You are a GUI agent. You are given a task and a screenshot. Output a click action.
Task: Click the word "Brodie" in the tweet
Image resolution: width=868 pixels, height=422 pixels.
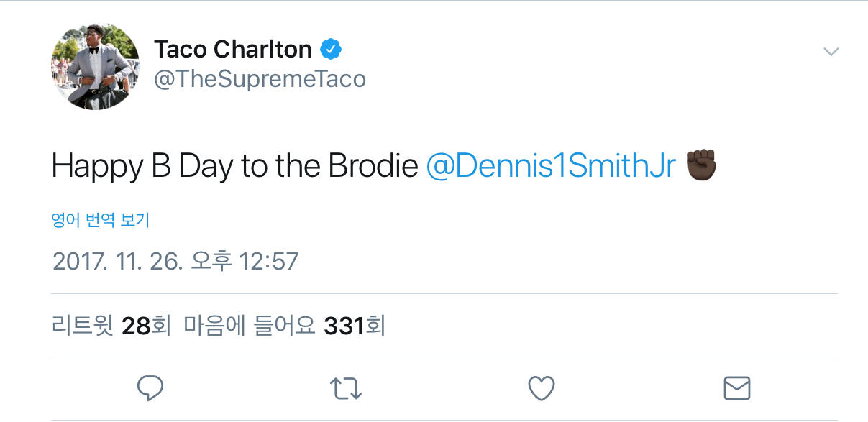[x=373, y=166]
